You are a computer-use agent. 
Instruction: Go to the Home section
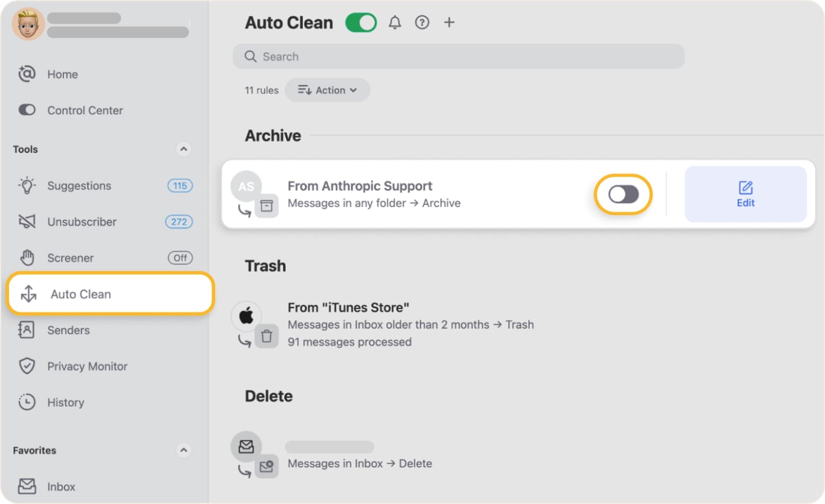(62, 74)
